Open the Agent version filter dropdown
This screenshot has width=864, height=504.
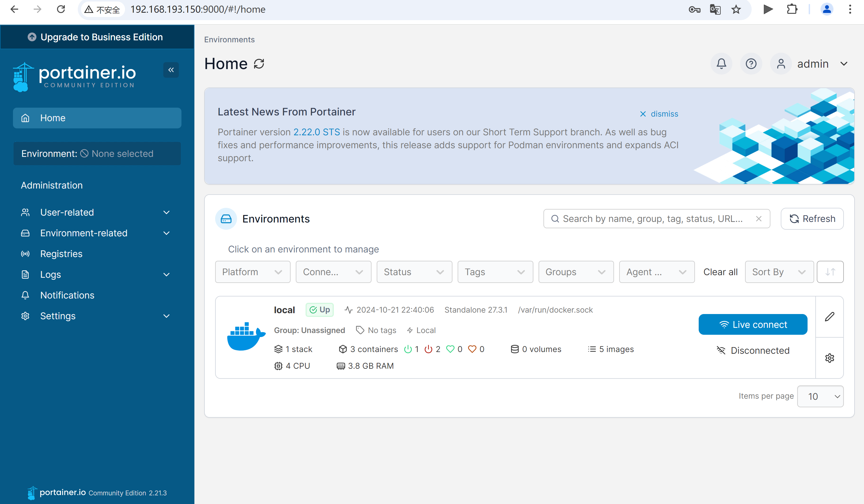coord(657,272)
